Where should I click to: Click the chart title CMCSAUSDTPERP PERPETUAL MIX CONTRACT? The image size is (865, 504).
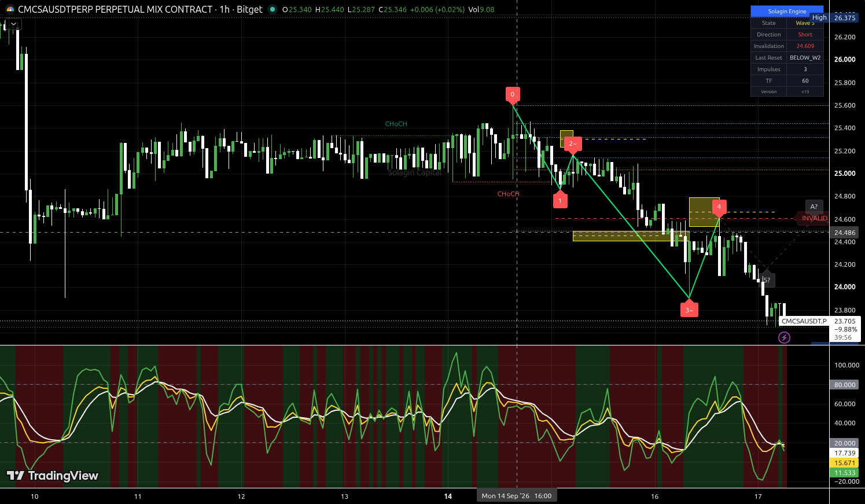pyautogui.click(x=115, y=9)
